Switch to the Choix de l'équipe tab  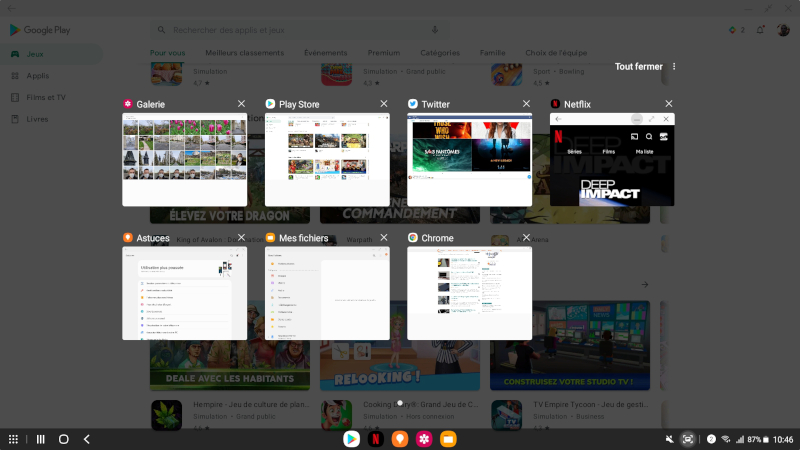[556, 53]
